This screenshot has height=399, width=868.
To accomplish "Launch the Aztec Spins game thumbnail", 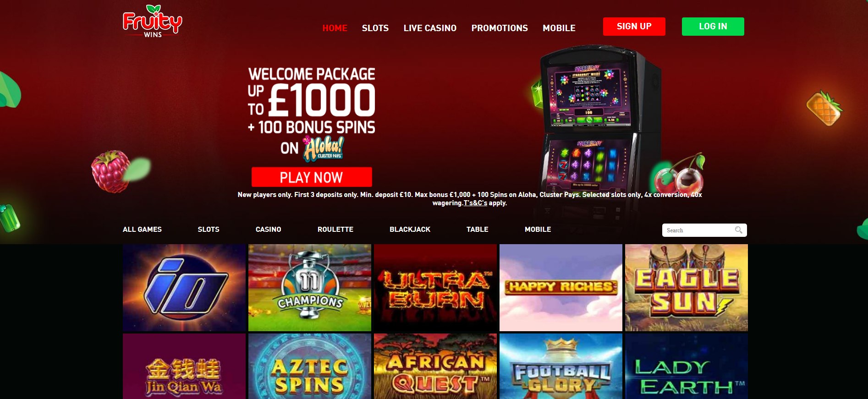I will 310,366.
